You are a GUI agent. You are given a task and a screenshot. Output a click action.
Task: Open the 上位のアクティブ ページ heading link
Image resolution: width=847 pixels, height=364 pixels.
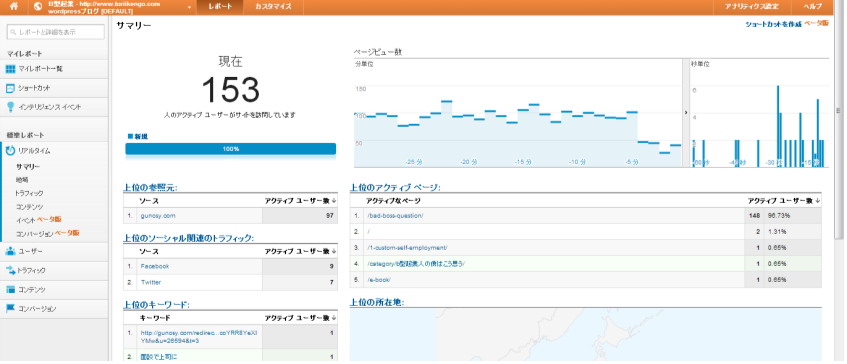point(395,187)
